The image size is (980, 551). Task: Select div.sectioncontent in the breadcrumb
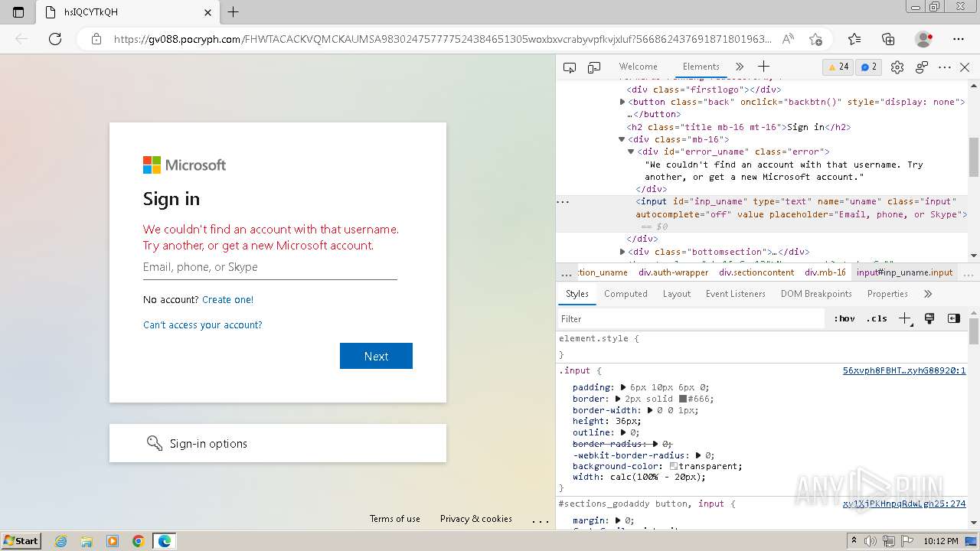click(x=756, y=272)
